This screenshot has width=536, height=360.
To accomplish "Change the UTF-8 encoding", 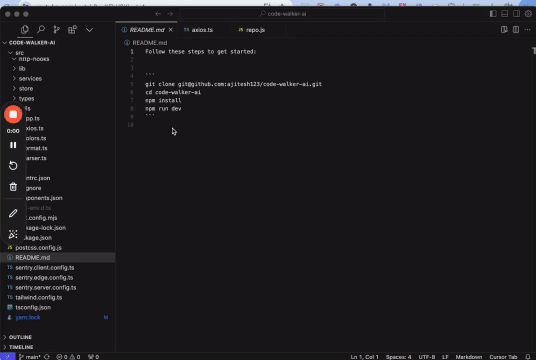I will pos(427,357).
